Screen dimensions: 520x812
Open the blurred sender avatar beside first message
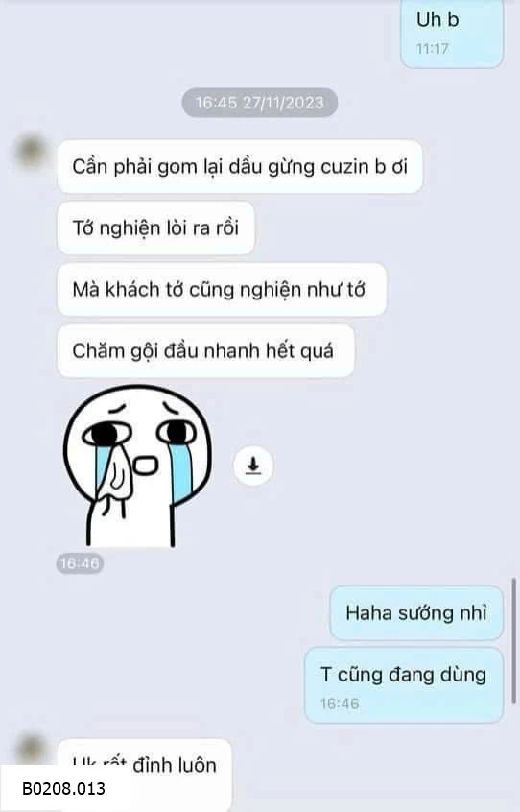pos(31,151)
